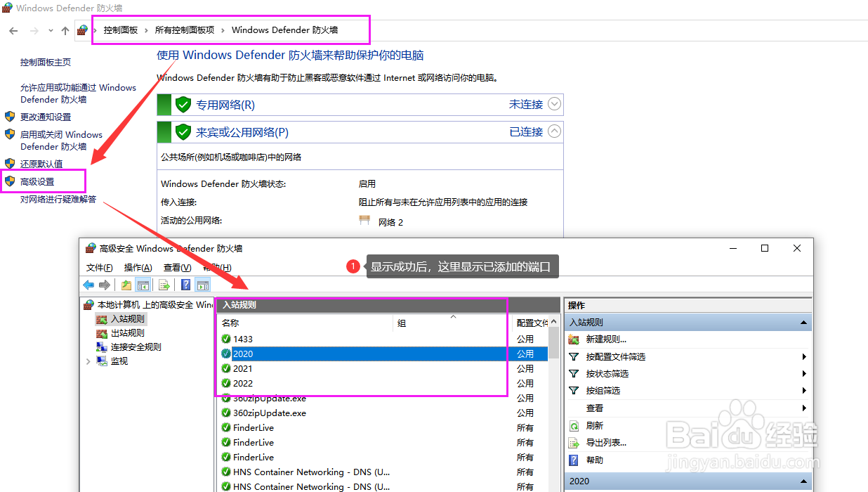This screenshot has height=492, width=868.
Task: Open the 按组筛选 submenu arrow
Action: pos(804,391)
